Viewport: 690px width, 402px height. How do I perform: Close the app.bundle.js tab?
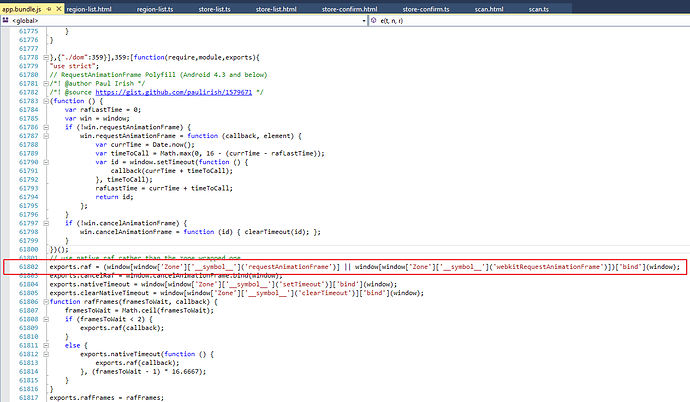coord(59,9)
